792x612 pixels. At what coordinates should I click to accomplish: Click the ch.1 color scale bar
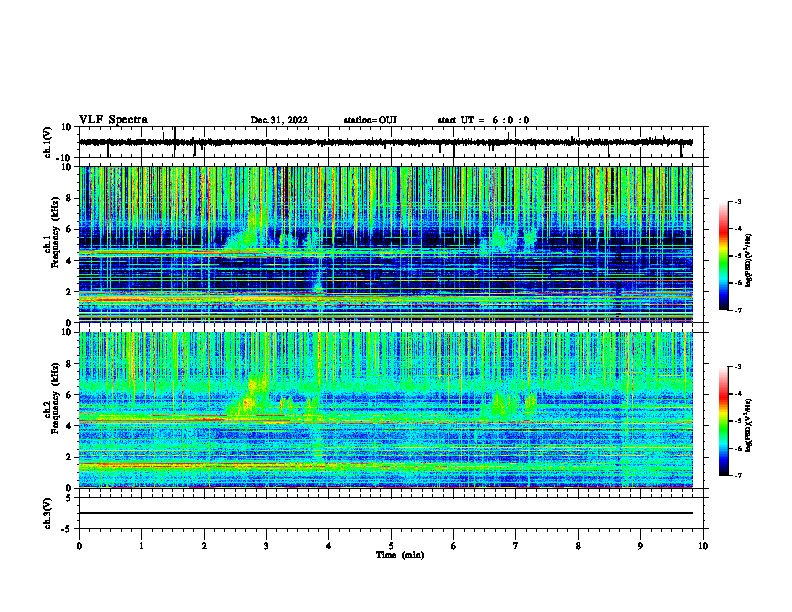point(723,256)
